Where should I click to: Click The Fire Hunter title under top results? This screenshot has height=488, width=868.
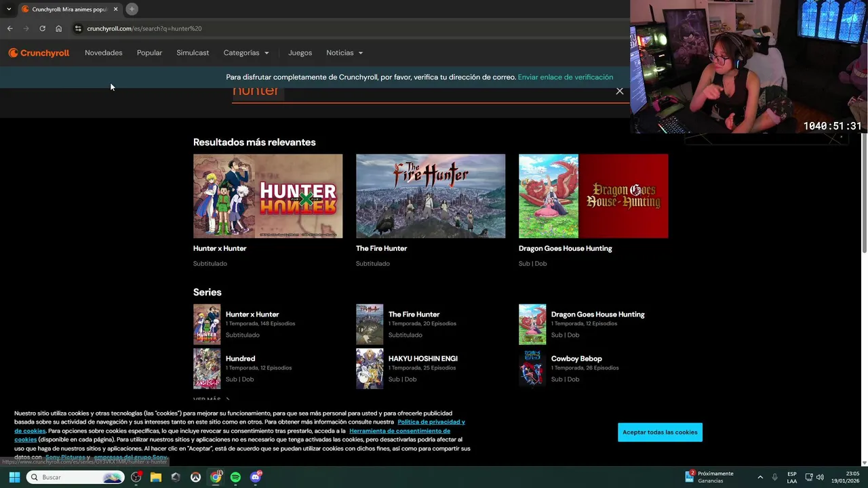(381, 248)
